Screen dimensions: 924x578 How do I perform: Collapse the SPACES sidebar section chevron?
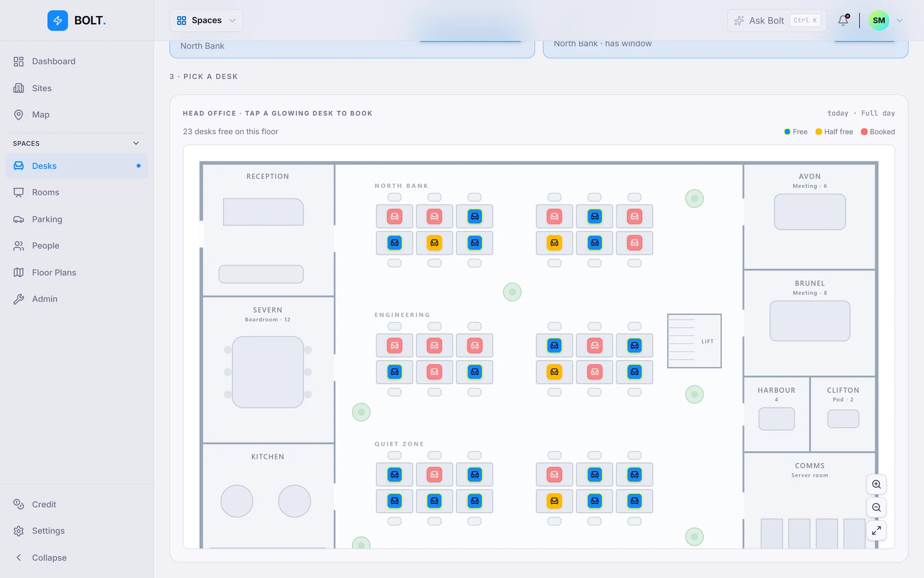[x=136, y=143]
